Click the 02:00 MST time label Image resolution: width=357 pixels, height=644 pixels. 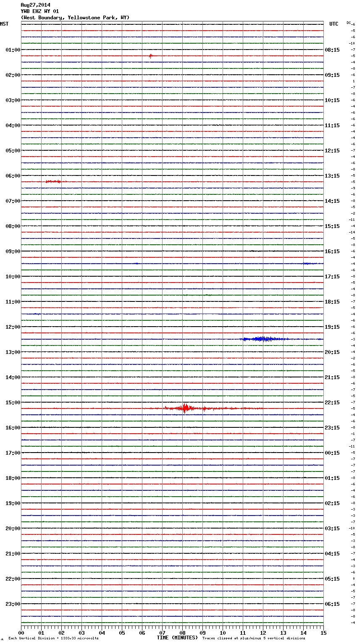13,75
